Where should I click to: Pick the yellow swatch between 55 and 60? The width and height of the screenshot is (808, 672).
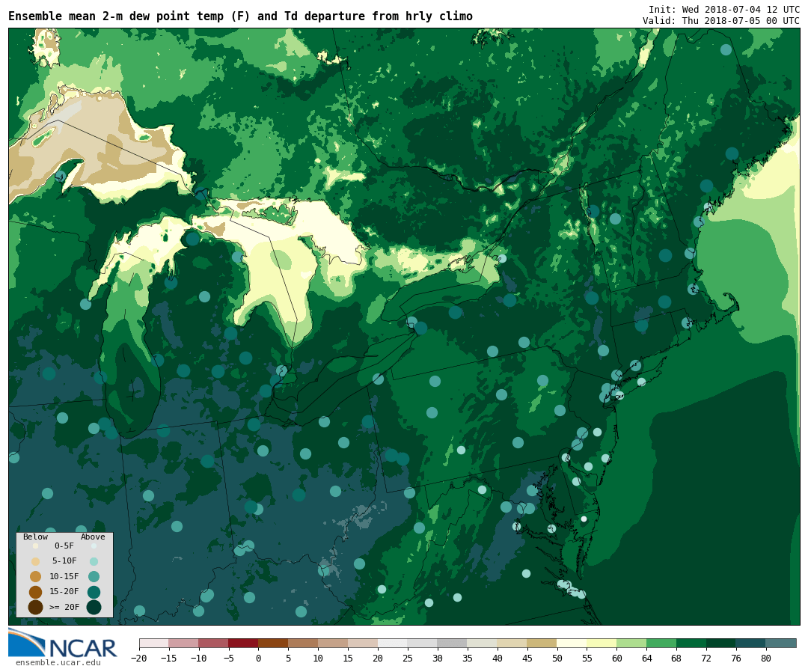coord(602,643)
